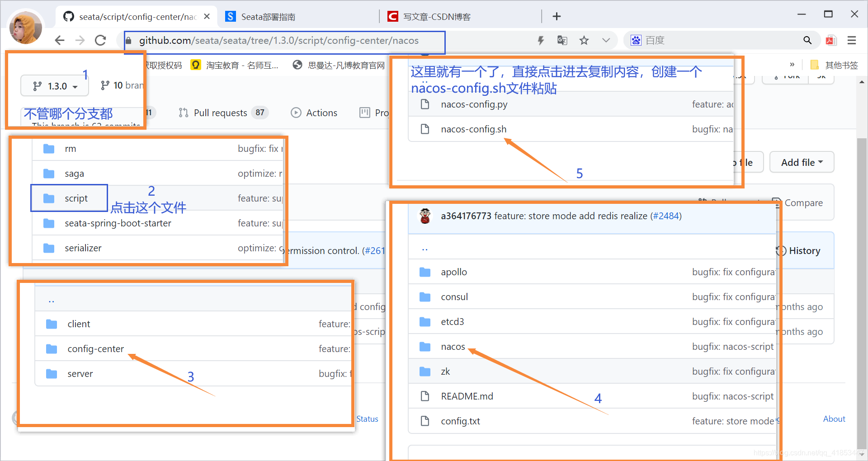Reload the page with refresh icon

click(x=100, y=40)
